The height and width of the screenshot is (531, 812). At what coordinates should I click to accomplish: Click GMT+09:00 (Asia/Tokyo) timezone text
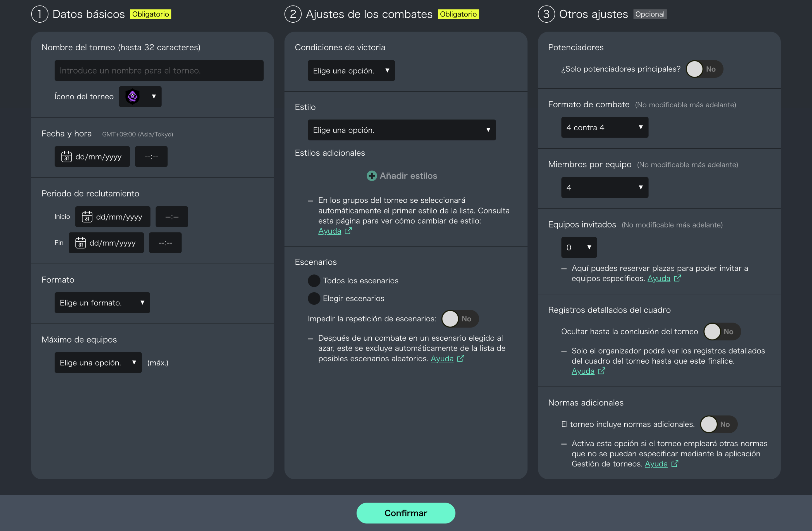pos(137,134)
